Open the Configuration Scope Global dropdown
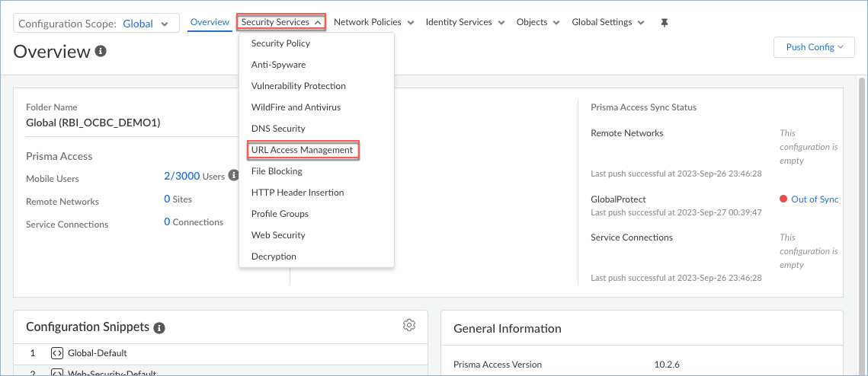 pos(96,24)
